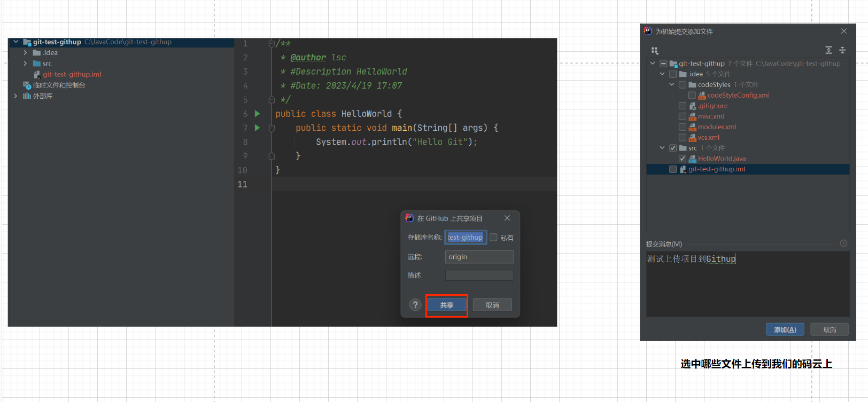Collapse git-test-githup root in the project tree
Viewport: 868px width, 402px height.
(x=16, y=42)
